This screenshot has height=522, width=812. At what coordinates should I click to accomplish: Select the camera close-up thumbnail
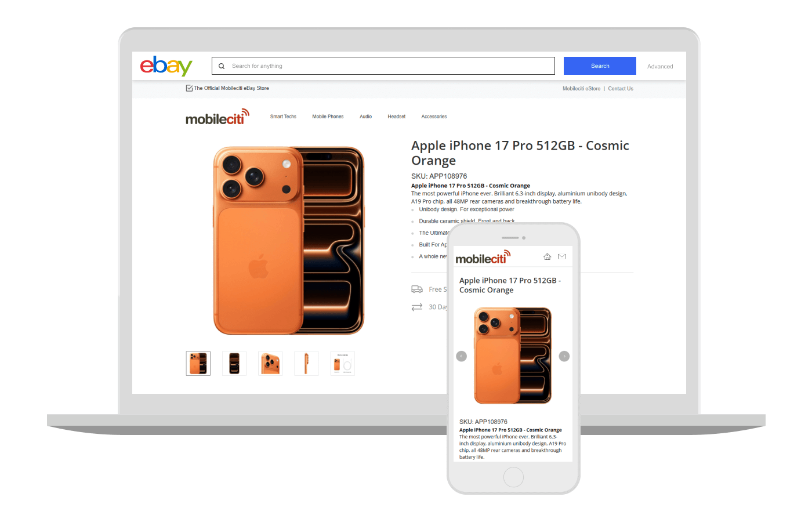click(x=270, y=364)
